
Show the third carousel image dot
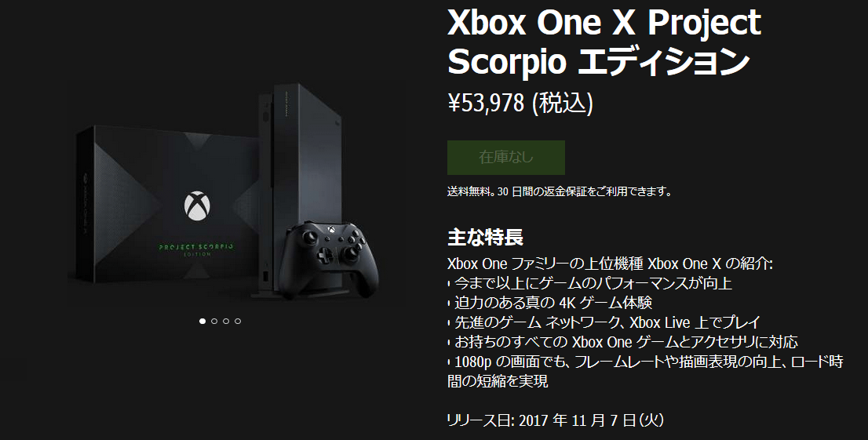click(x=226, y=321)
